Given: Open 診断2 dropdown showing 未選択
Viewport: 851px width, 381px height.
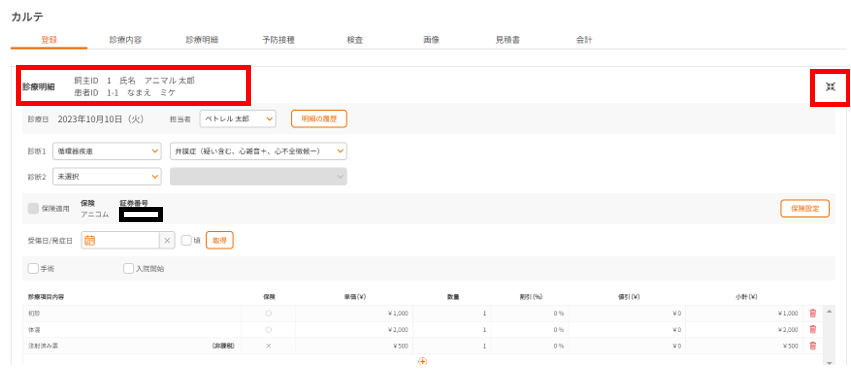Looking at the screenshot, I should [x=107, y=176].
